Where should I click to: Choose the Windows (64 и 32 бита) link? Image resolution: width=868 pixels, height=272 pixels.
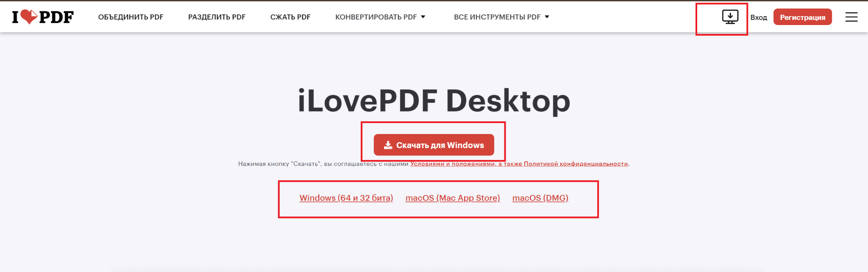pos(346,198)
